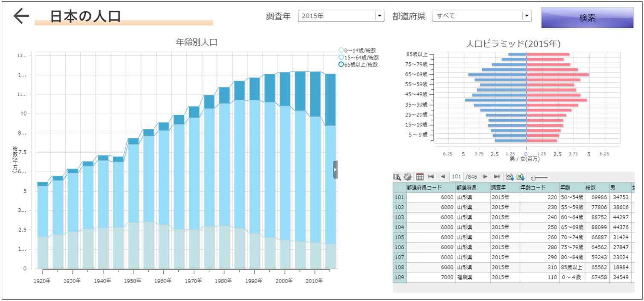Adjust the table toolbar zoom slider

534,177
